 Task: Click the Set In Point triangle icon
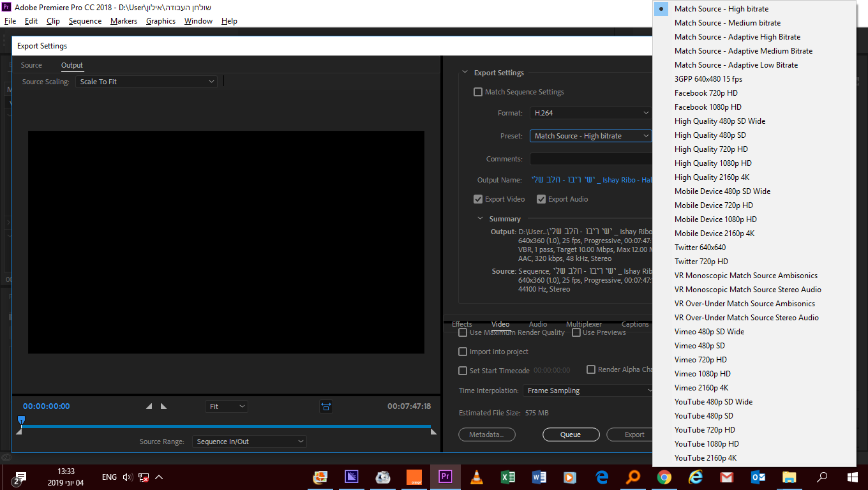pyautogui.click(x=149, y=406)
